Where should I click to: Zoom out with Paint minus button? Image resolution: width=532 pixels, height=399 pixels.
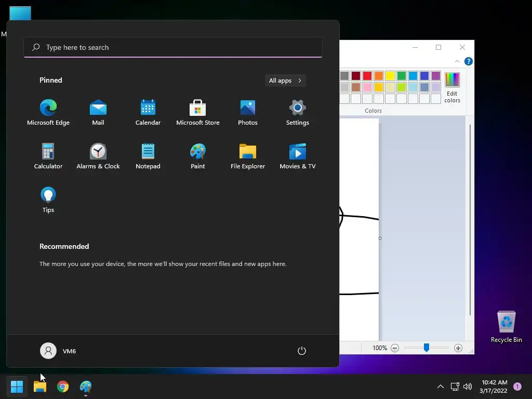pyautogui.click(x=395, y=348)
